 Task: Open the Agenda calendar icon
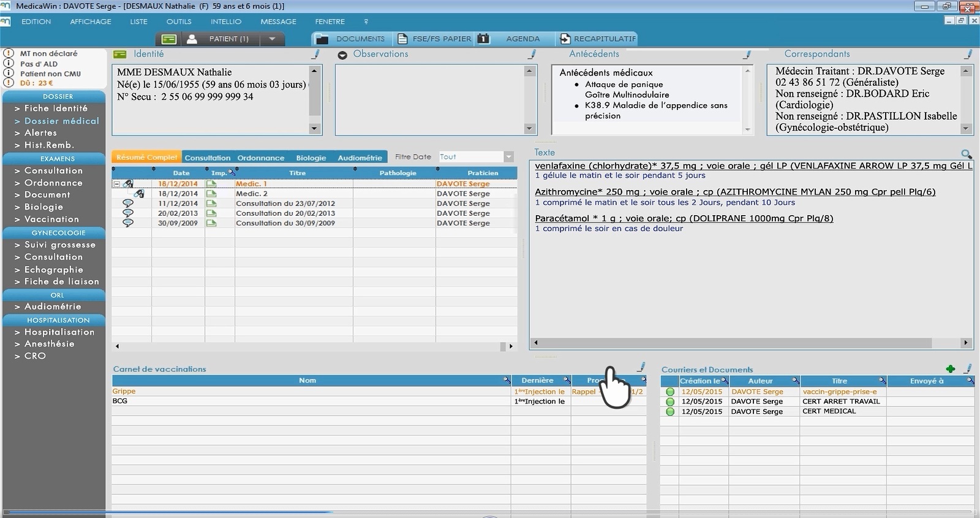[x=484, y=39]
